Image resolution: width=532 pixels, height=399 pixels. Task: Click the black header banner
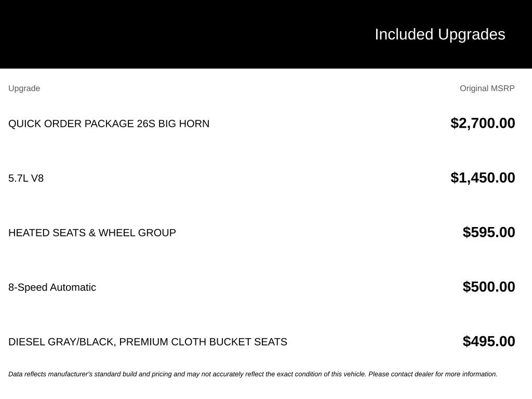click(x=266, y=34)
